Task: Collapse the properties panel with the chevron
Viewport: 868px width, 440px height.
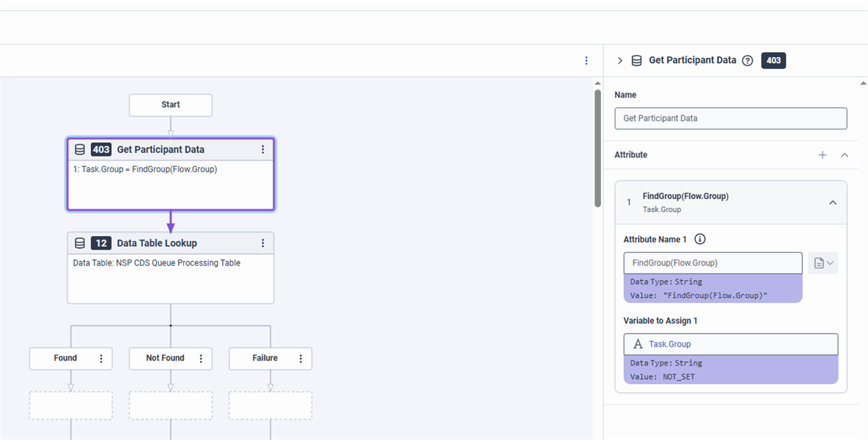Action: click(x=620, y=61)
